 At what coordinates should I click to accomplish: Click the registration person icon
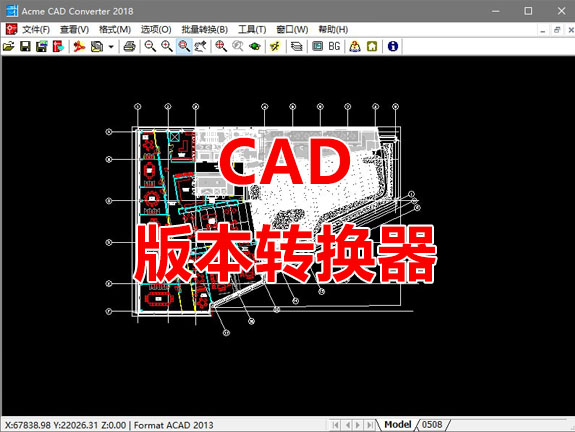click(x=355, y=46)
